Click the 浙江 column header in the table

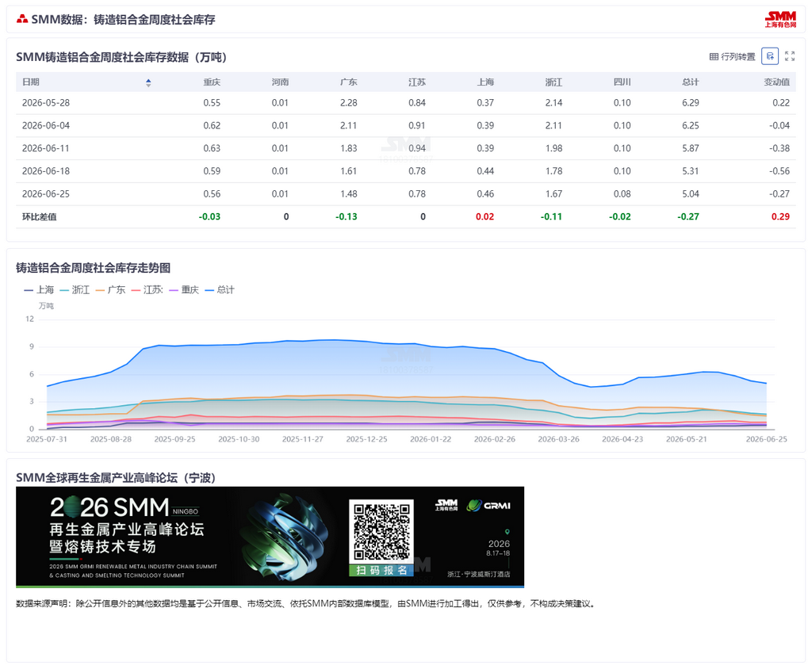point(553,82)
